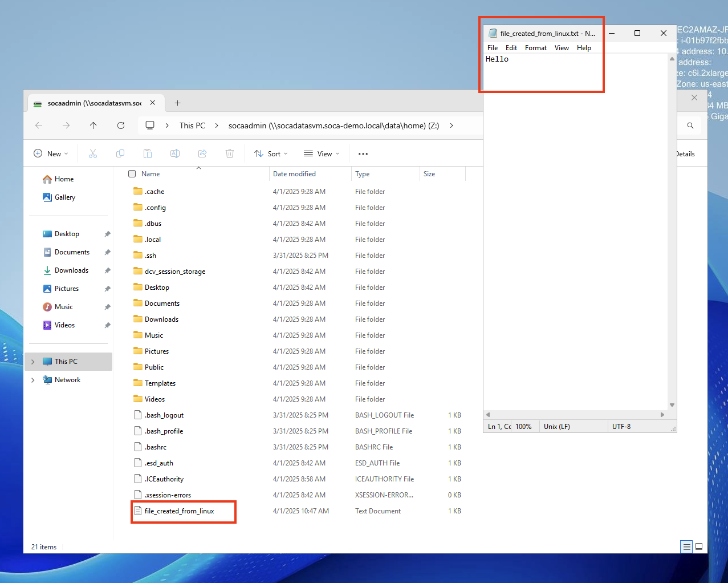Click the Copy icon in Explorer toolbar
The image size is (728, 583).
[120, 153]
